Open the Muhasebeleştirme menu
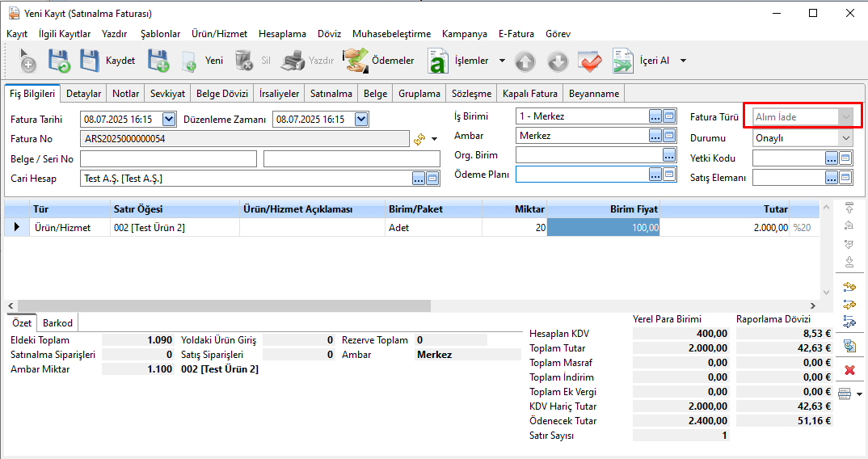The width and height of the screenshot is (868, 459). coord(391,34)
